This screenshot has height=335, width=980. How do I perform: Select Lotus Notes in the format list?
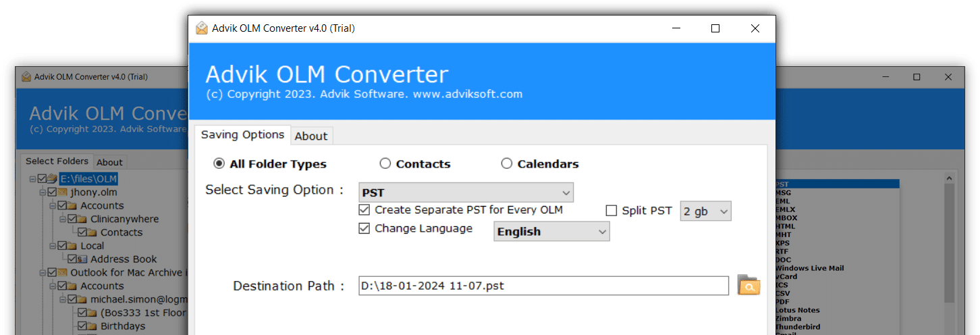pos(798,310)
